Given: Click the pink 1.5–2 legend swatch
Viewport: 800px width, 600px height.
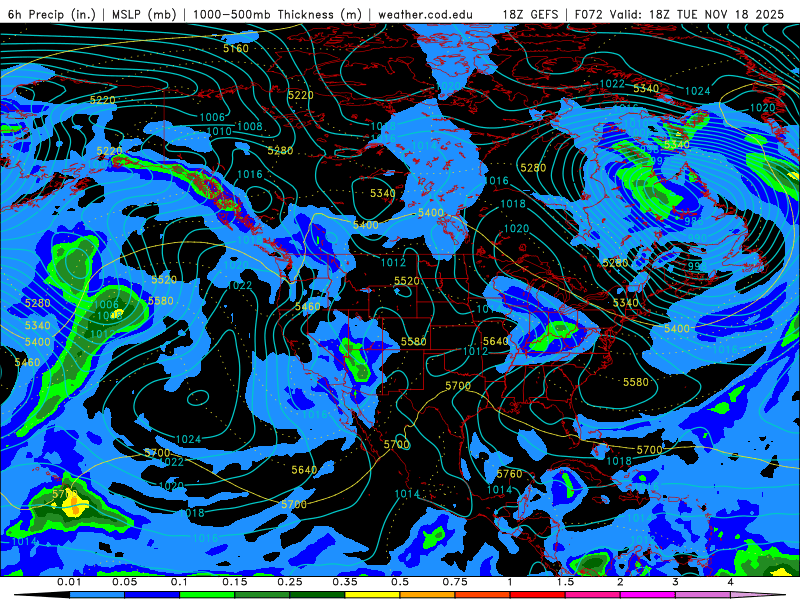Looking at the screenshot, I should coord(593,595).
